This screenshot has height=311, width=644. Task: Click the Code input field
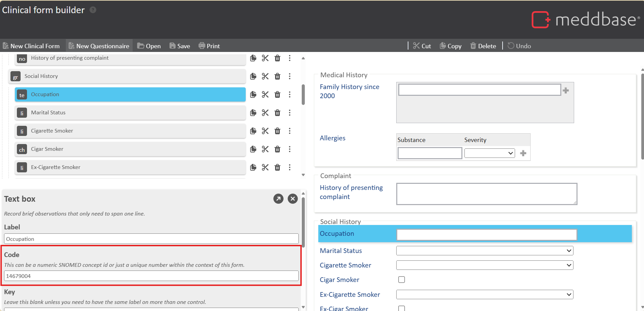point(151,276)
